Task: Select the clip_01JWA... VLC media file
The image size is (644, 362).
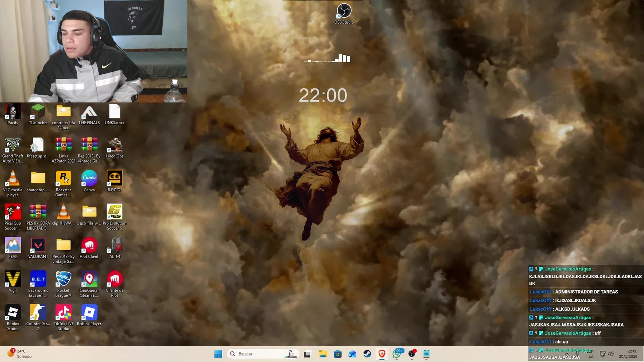Action: tap(63, 215)
